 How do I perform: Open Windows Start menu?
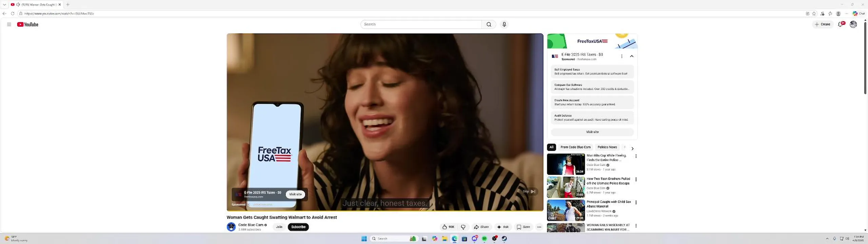tap(364, 239)
